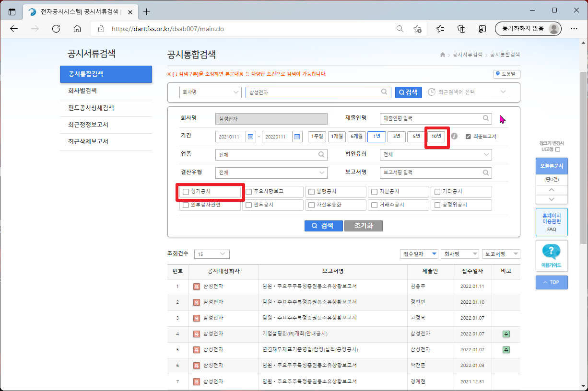Check the 펀드공시 checkbox
This screenshot has width=588, height=391.
248,205
